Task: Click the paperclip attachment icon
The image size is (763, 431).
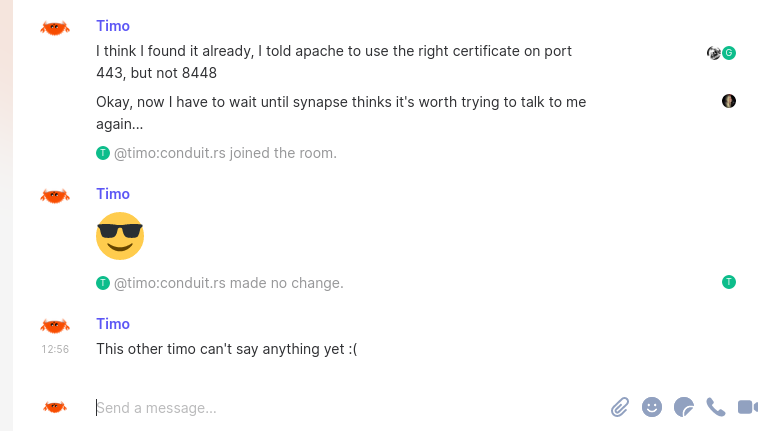Action: [620, 407]
